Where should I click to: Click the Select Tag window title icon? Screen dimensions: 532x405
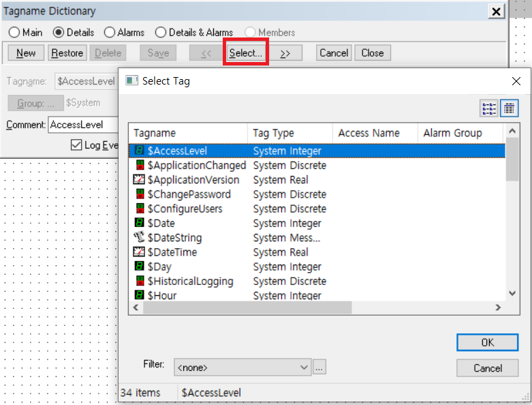pos(131,81)
